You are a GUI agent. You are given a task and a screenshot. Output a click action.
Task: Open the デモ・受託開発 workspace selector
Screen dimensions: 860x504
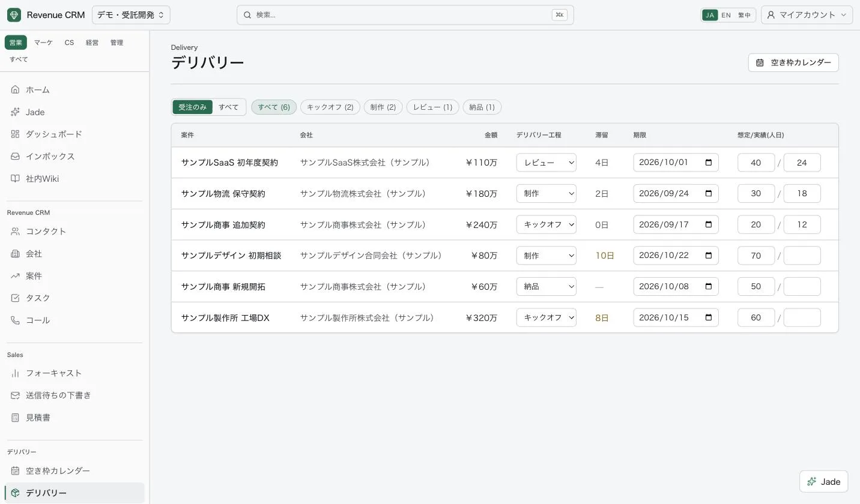coord(131,15)
